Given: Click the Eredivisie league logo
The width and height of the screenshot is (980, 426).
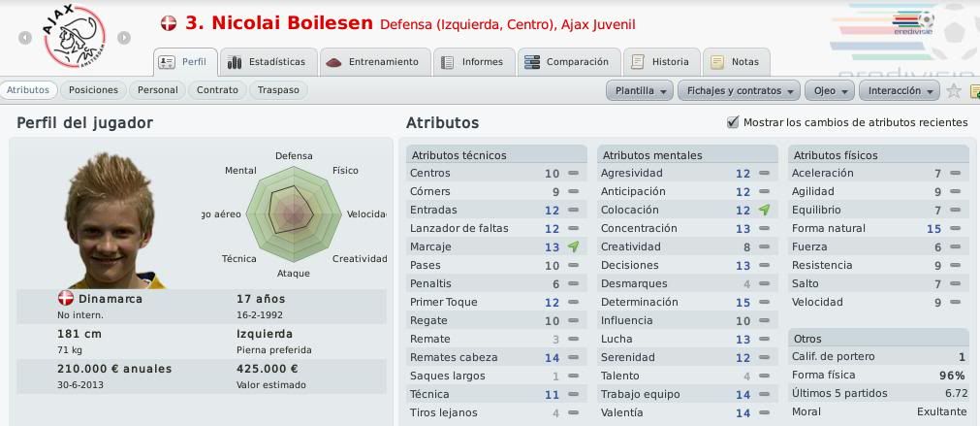Looking at the screenshot, I should 912,23.
